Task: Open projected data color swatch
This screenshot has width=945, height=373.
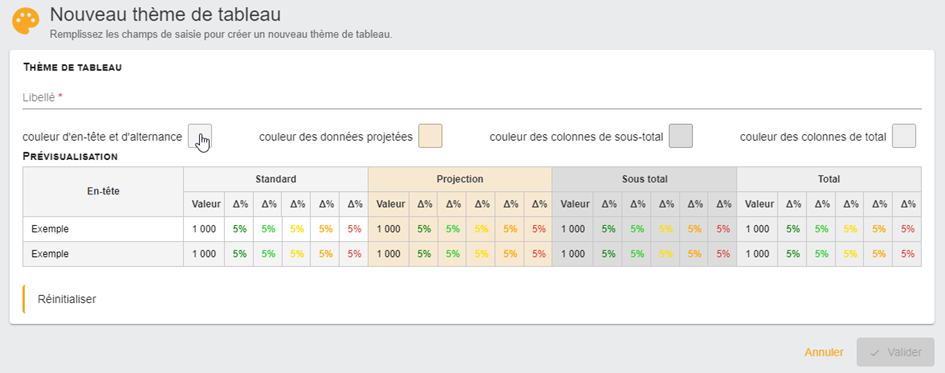Action: pos(430,136)
